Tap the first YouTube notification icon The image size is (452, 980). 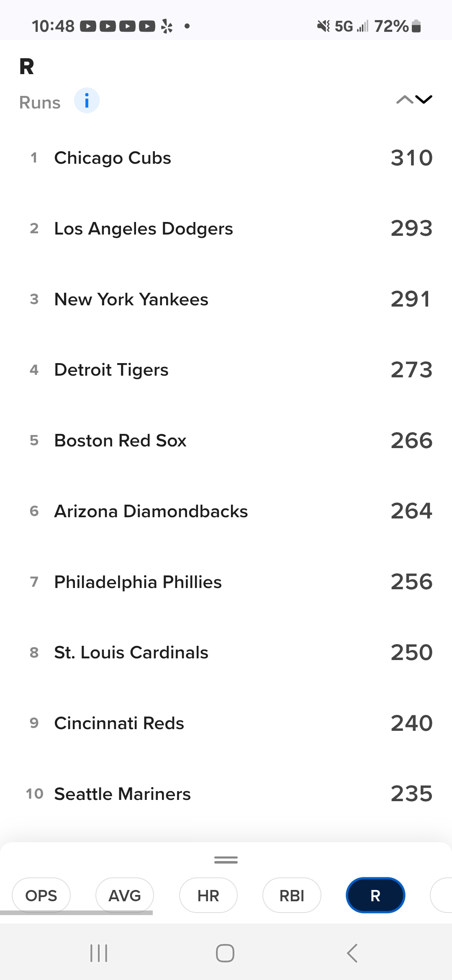pos(88,26)
